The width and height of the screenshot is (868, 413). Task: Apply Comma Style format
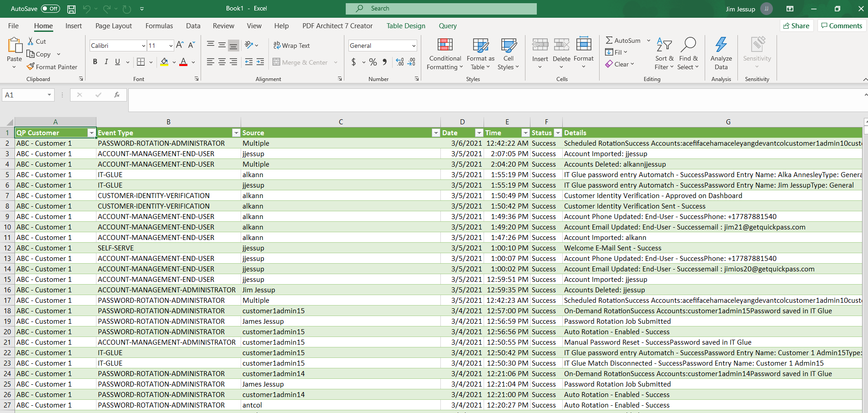(x=385, y=62)
